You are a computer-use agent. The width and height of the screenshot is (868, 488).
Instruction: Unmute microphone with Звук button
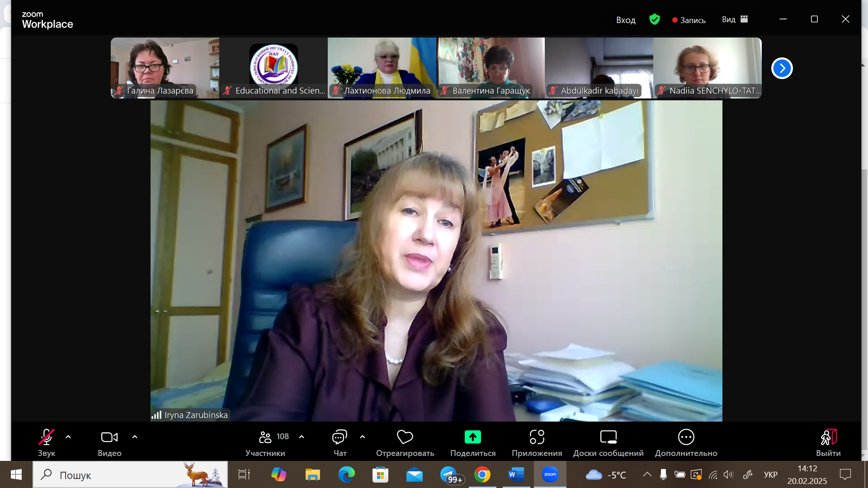(46, 437)
